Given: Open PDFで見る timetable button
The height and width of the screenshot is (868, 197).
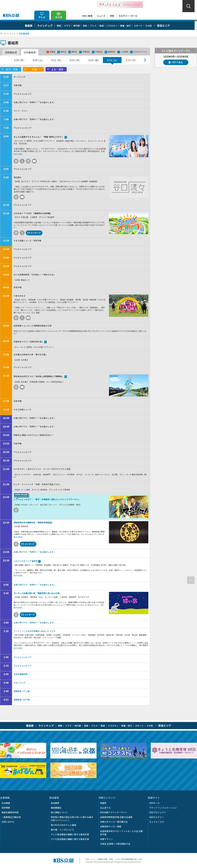Looking at the screenshot, I should (175, 62).
